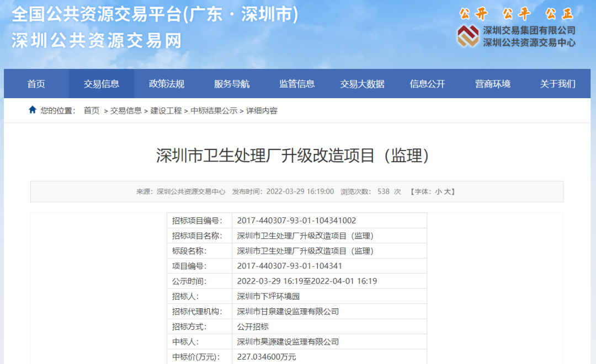596x364 pixels.
Task: Click the 来源：深圳公共资源交易中心 text
Action: (180, 191)
